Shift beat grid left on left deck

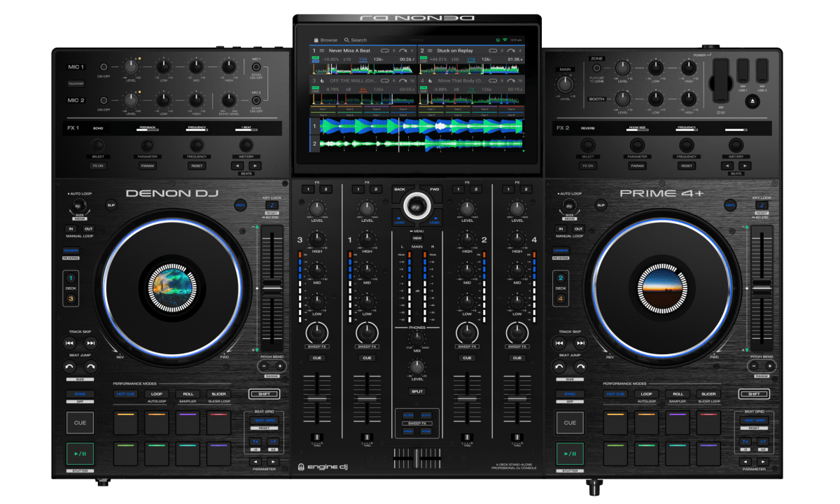pyautogui.click(x=255, y=441)
